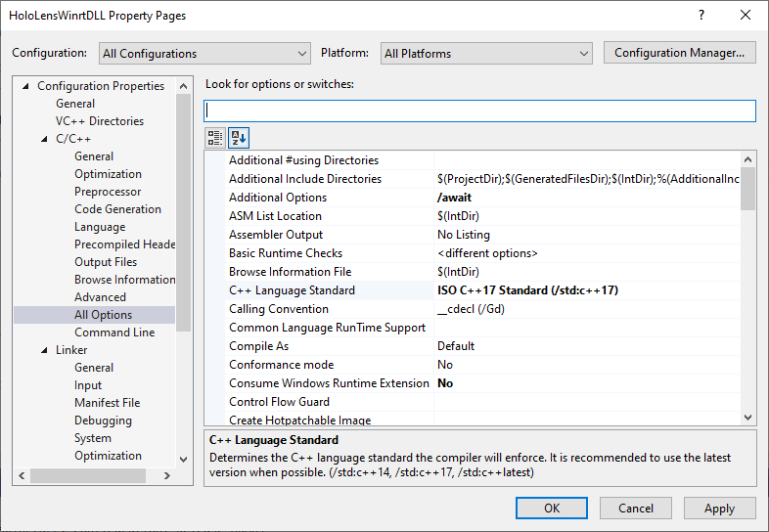
Task: Open the Code Generation page
Action: (117, 209)
